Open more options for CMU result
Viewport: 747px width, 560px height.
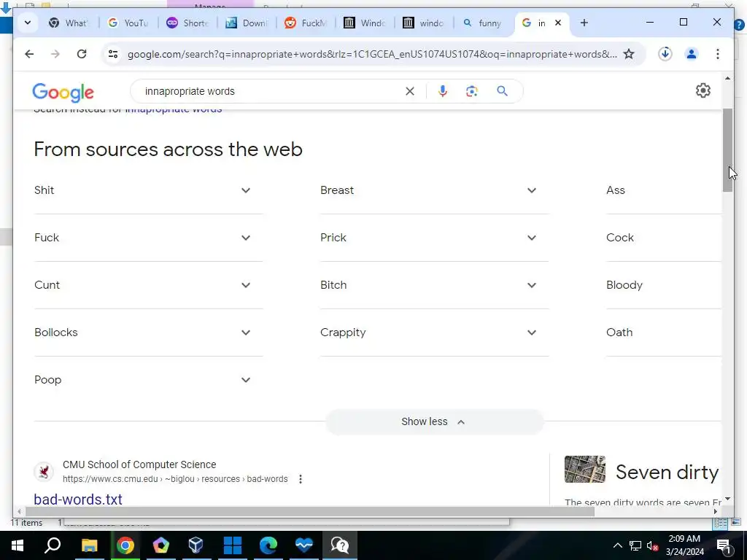300,479
